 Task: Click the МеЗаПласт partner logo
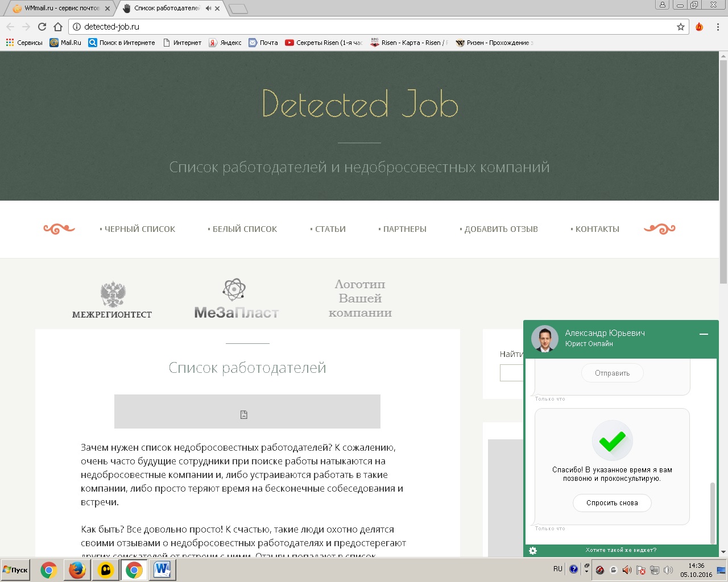(237, 298)
